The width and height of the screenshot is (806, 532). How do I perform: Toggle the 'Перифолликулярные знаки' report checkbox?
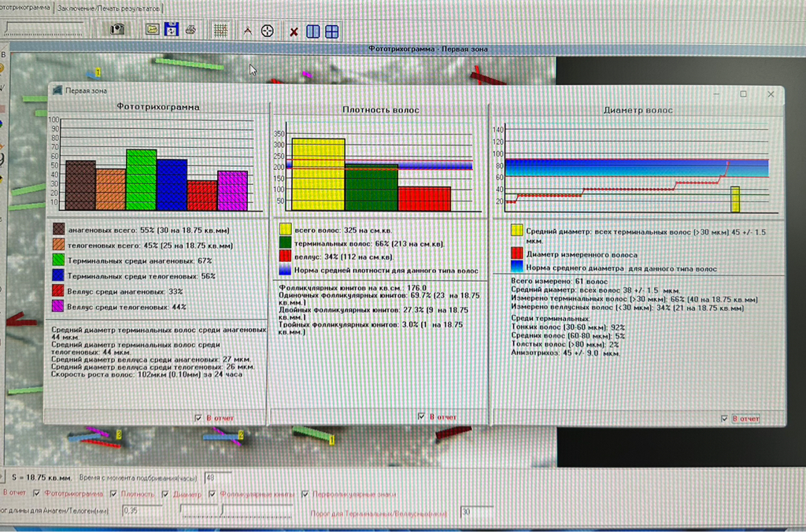click(x=305, y=494)
